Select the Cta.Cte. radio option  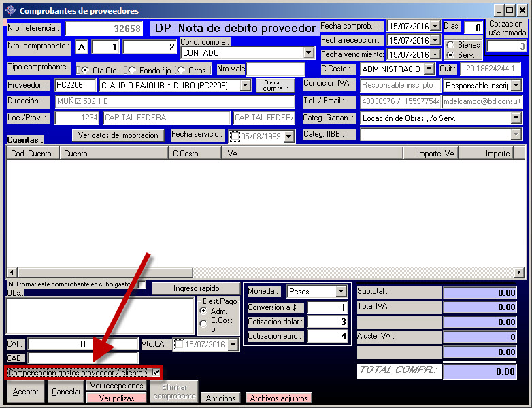coord(85,70)
